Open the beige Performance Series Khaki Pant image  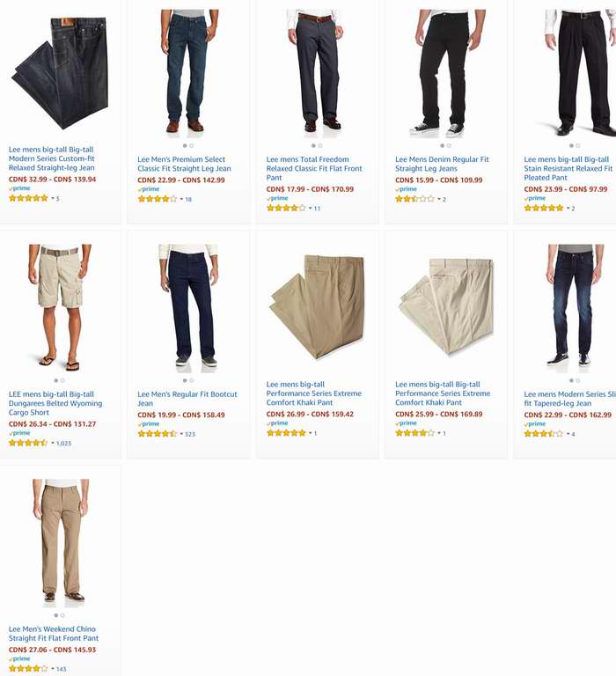tap(446, 307)
